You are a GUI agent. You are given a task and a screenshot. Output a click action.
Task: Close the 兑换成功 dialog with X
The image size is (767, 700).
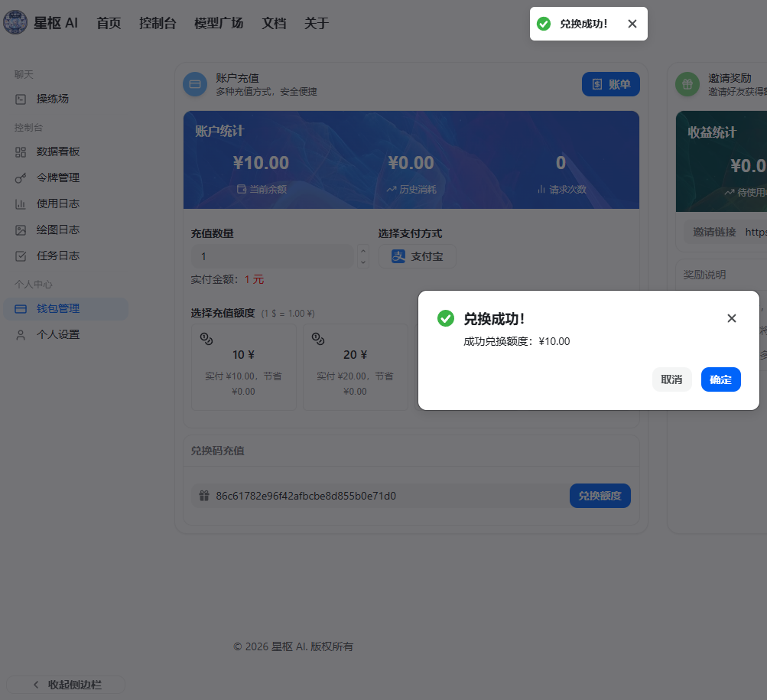coord(731,318)
